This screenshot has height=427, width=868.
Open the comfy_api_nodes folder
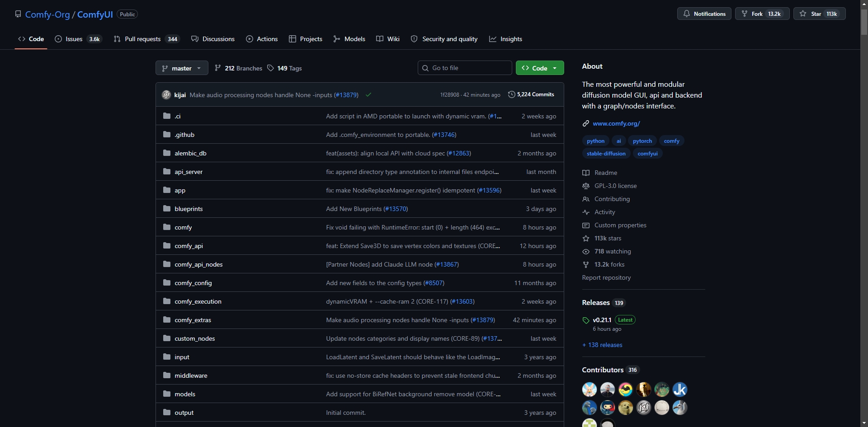[198, 264]
